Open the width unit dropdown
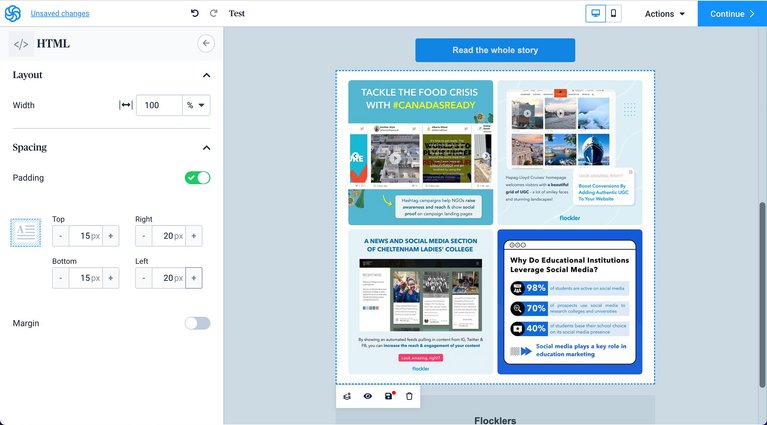The width and height of the screenshot is (767, 425). pos(196,105)
